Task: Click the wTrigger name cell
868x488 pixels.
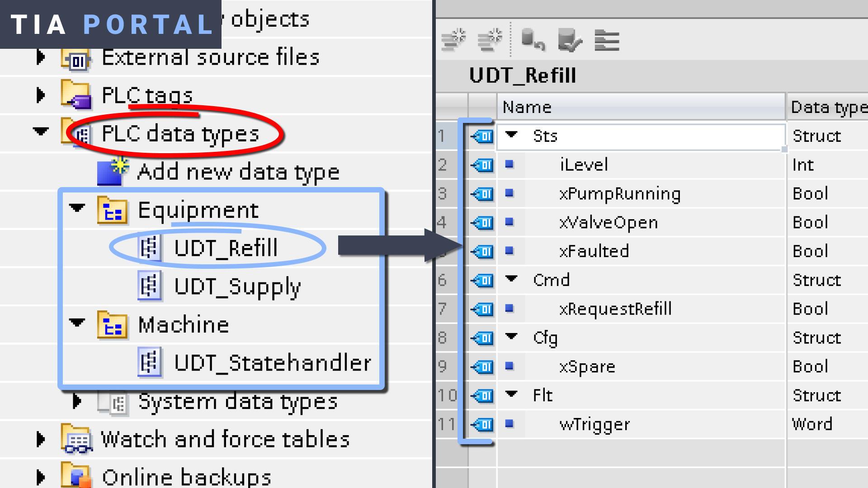Action: [x=641, y=425]
